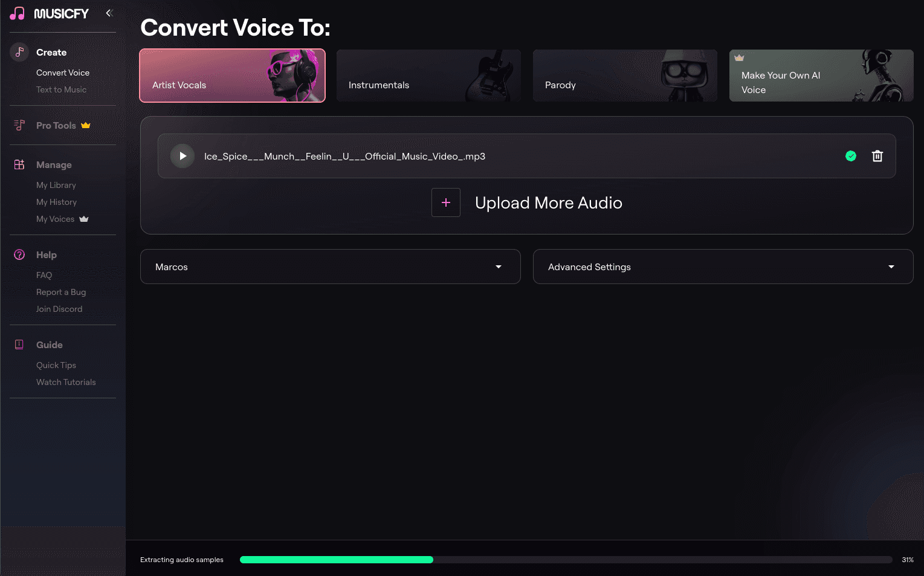The width and height of the screenshot is (924, 576).
Task: Delete the uploaded mp3 with the trash icon
Action: click(x=877, y=156)
